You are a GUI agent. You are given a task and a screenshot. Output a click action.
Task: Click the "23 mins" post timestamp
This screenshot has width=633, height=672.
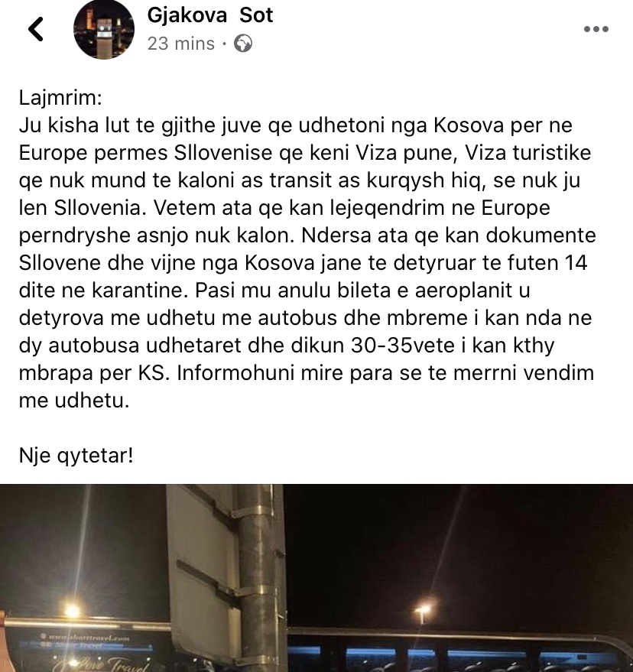(x=181, y=44)
